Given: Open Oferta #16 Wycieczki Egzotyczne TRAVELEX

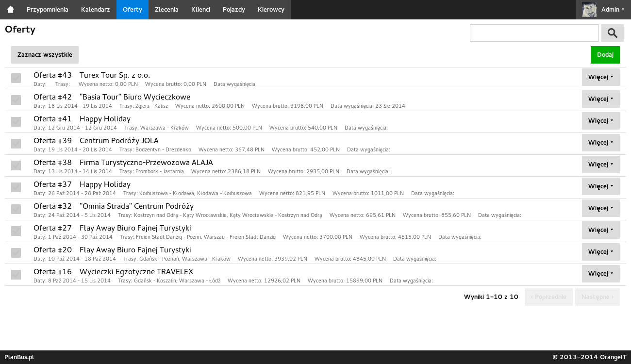Looking at the screenshot, I should [x=113, y=272].
